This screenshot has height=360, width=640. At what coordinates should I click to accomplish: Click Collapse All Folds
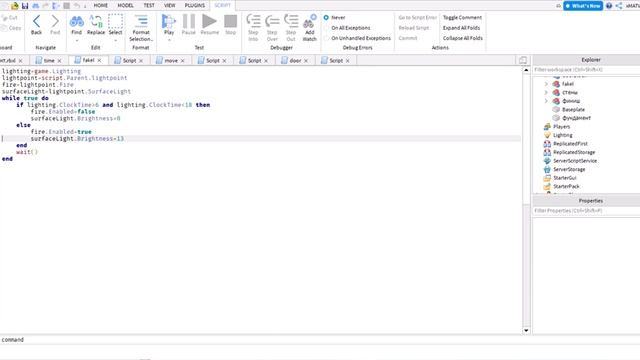tap(462, 38)
